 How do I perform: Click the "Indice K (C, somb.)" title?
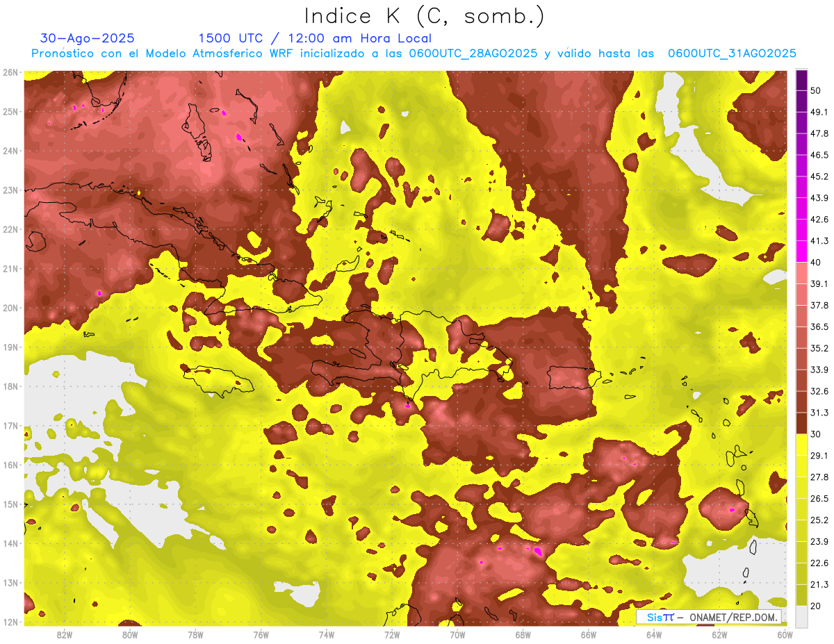click(425, 16)
